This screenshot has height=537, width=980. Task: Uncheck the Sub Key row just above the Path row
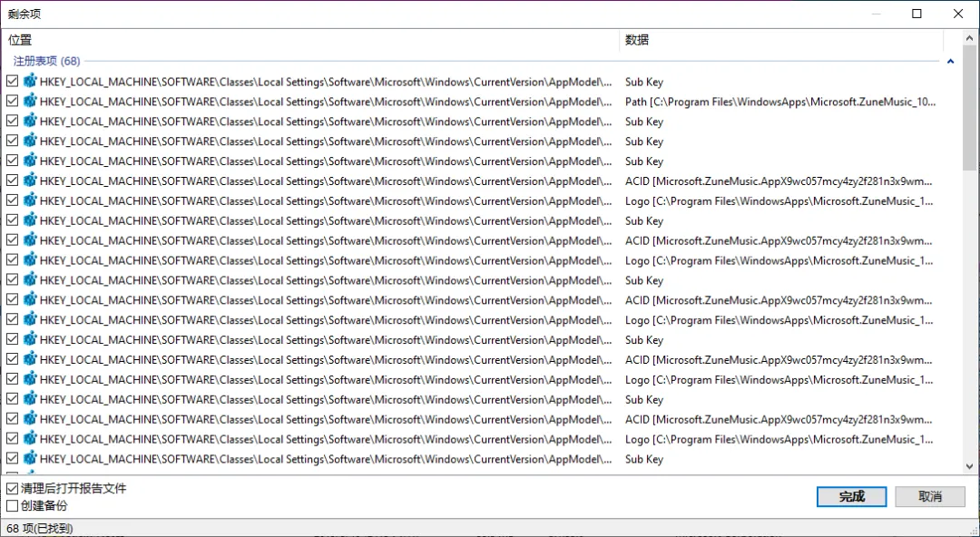[13, 82]
